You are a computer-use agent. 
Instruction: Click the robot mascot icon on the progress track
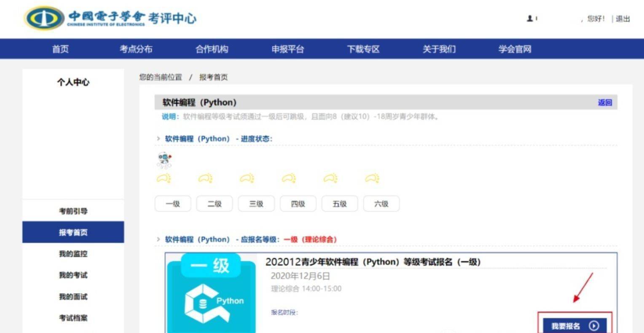coord(164,159)
